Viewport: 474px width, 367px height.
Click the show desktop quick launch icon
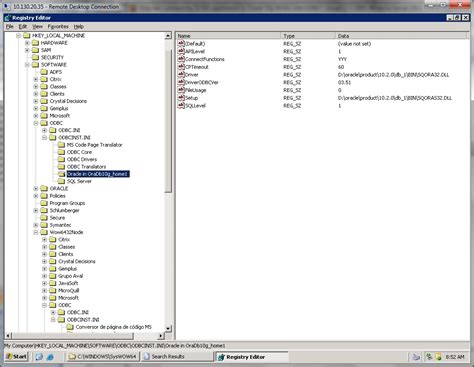39,357
